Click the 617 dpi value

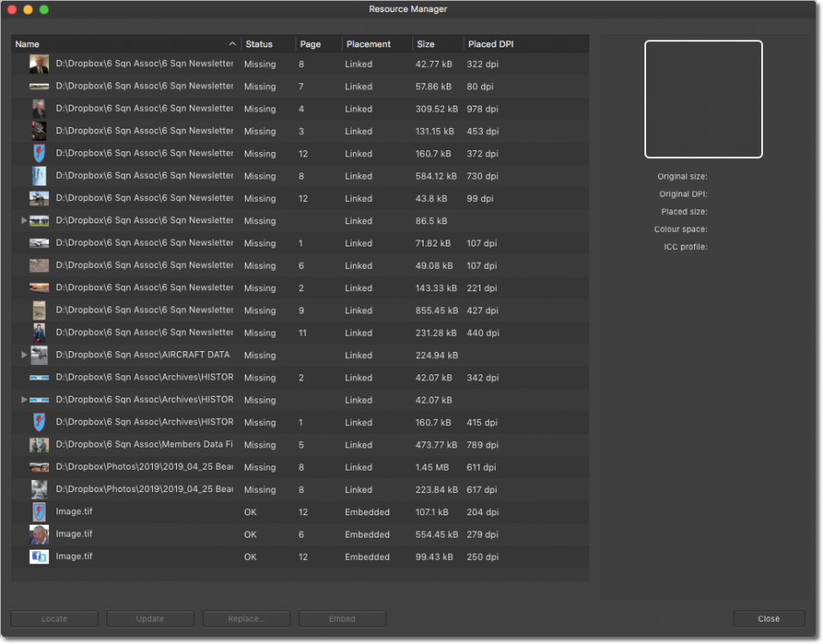(481, 489)
